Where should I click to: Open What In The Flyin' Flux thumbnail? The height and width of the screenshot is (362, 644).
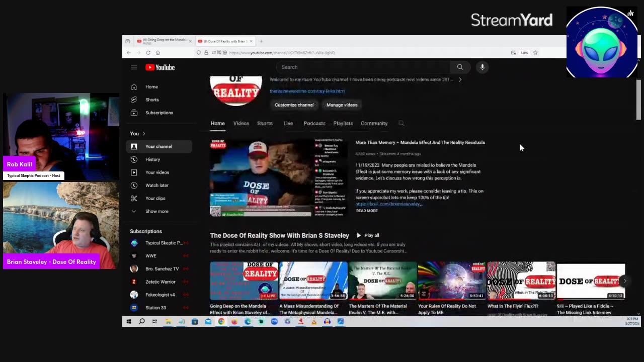point(521,281)
